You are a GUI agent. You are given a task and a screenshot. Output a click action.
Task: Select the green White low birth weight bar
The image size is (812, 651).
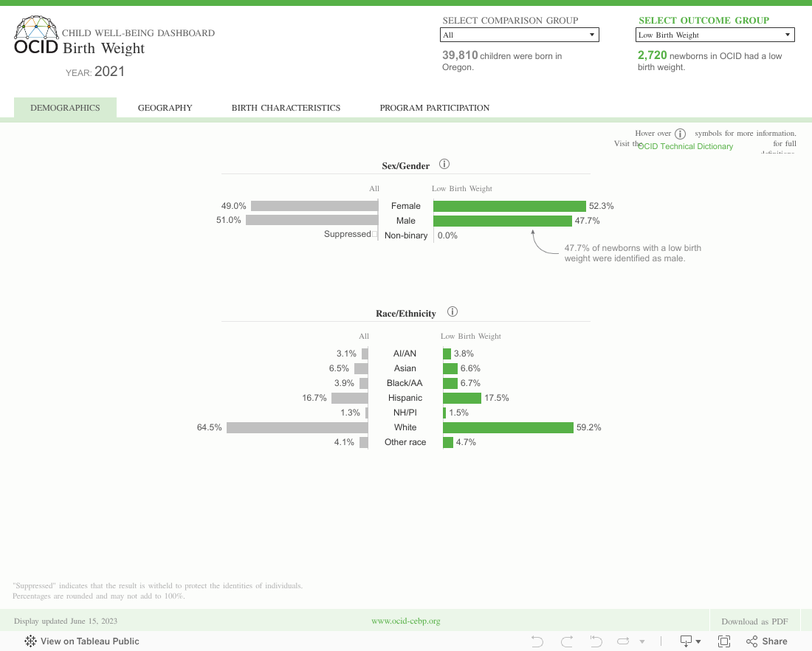[508, 427]
